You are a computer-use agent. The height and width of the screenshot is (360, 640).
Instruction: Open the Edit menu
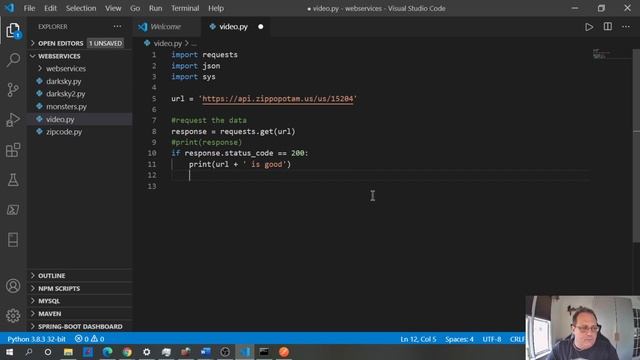pyautogui.click(x=51, y=8)
